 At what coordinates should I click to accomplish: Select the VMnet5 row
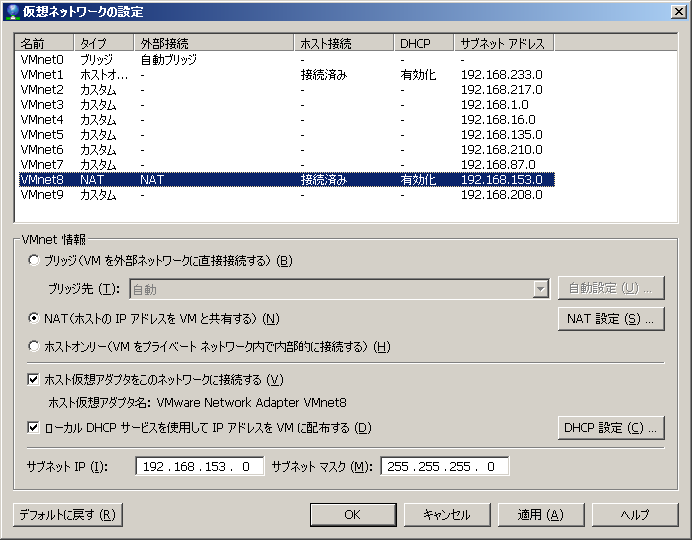(x=286, y=135)
